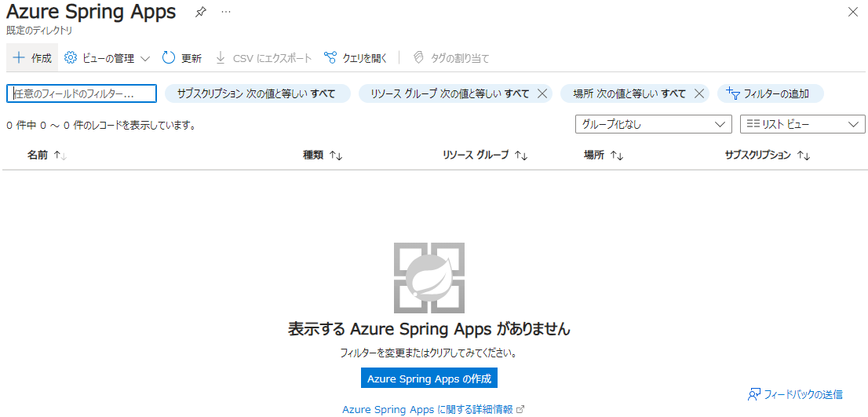
Task: Open Azure Spring Apps に関する詳細情報 link
Action: tap(433, 410)
